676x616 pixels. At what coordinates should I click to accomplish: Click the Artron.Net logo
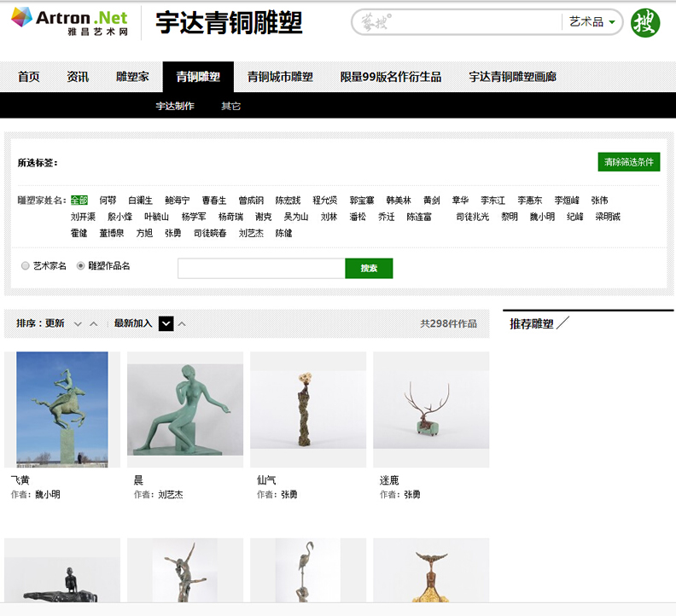pos(69,21)
